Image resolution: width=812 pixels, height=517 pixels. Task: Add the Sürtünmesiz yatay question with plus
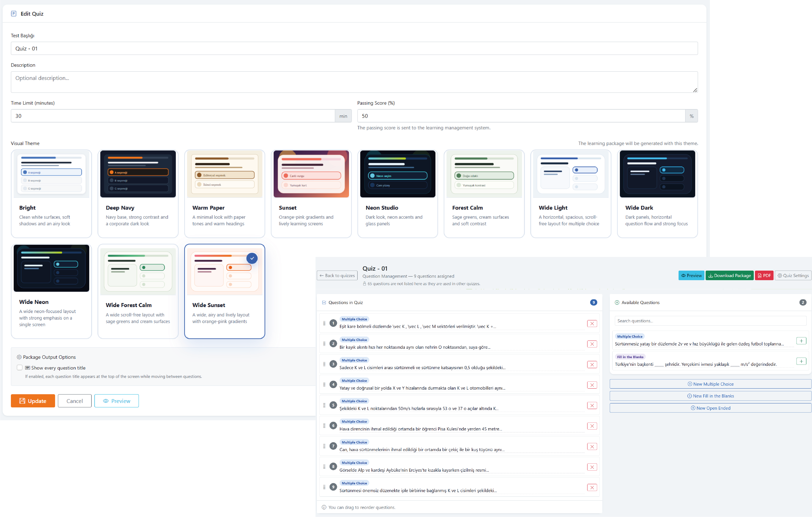(x=801, y=341)
